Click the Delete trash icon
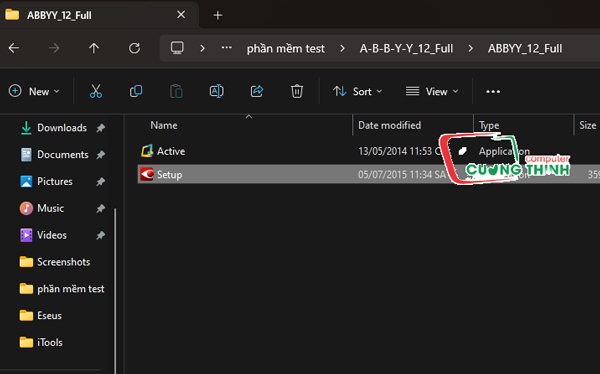 [x=297, y=91]
